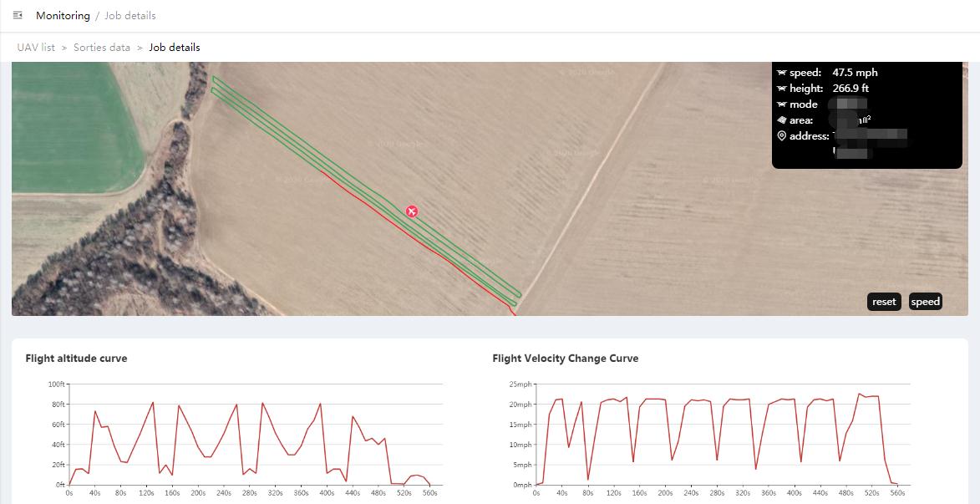Screen dimensions: 980x504
Task: Select Job details in the breadcrumb trail
Action: tap(175, 48)
